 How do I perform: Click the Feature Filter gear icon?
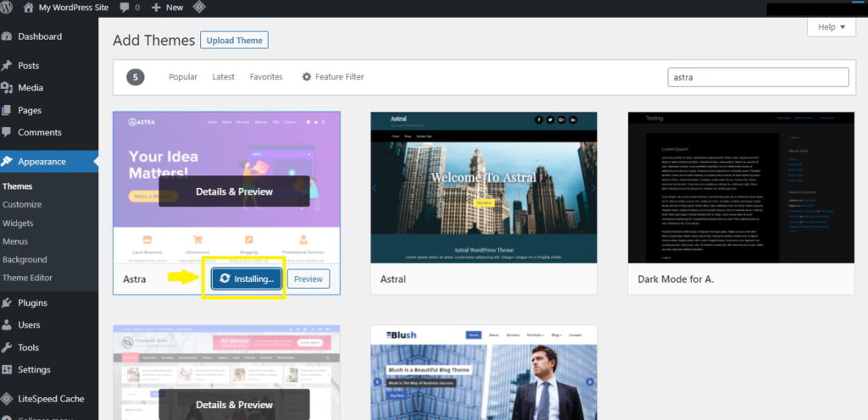point(307,77)
